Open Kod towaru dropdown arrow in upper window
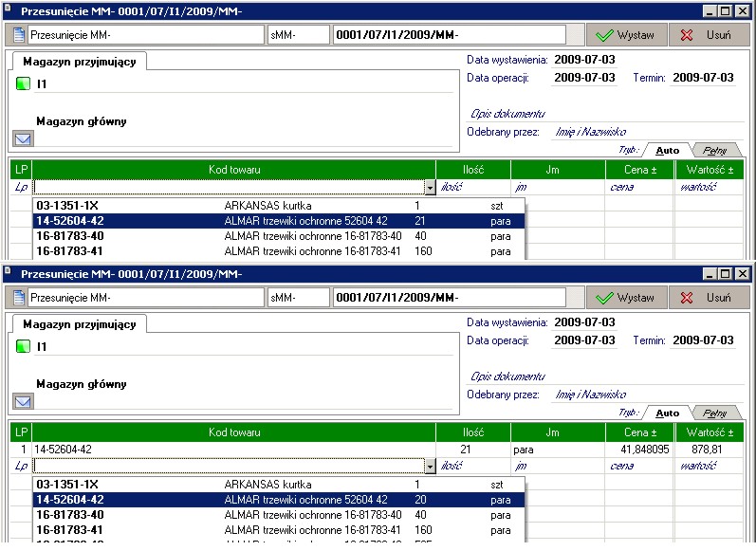Screen dimensions: 756x551 tap(430, 188)
